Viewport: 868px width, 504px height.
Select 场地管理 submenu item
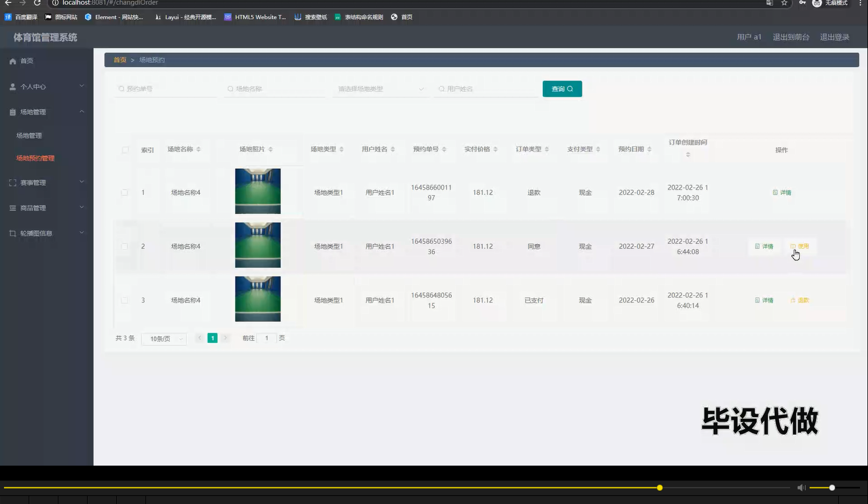coord(29,136)
